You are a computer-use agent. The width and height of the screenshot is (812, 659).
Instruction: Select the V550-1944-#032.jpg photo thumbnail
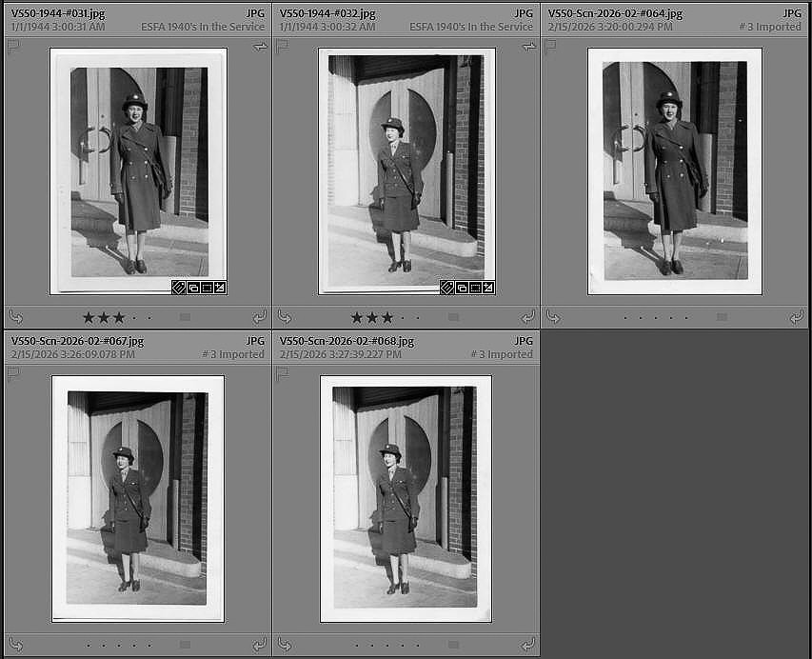pos(407,171)
